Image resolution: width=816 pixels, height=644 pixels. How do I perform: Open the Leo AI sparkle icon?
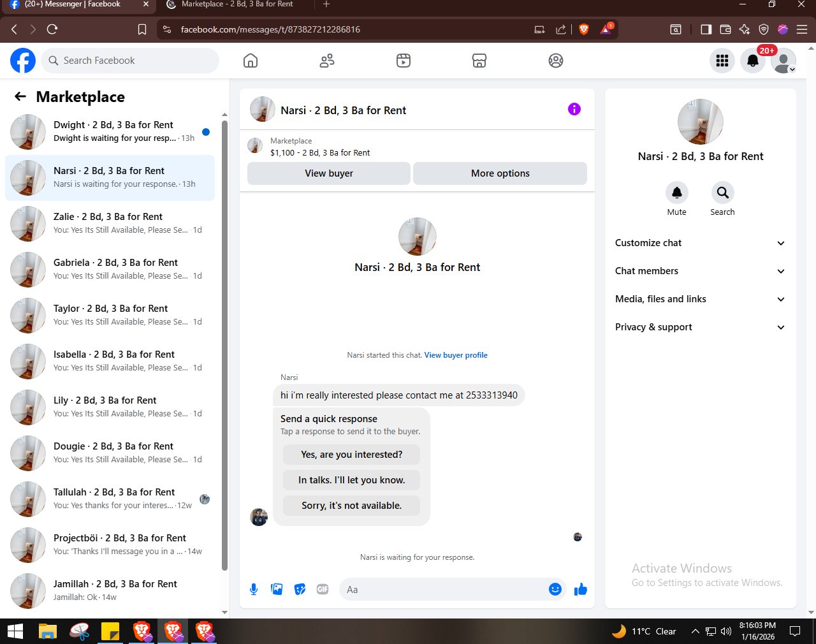coord(745,29)
